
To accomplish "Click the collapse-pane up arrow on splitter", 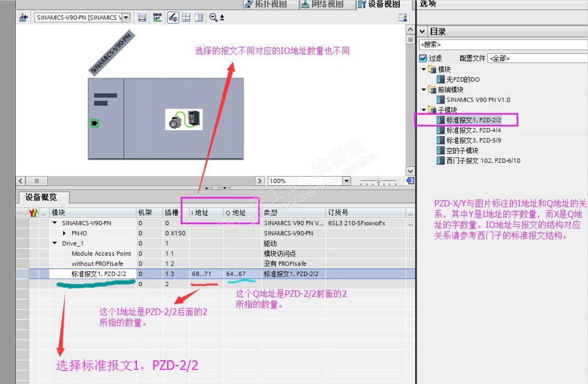I will (x=207, y=188).
